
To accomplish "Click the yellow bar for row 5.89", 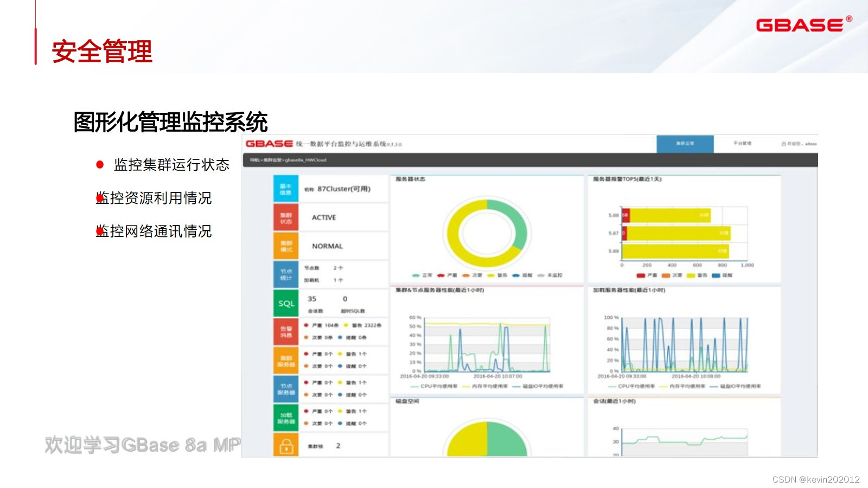I will click(x=675, y=251).
